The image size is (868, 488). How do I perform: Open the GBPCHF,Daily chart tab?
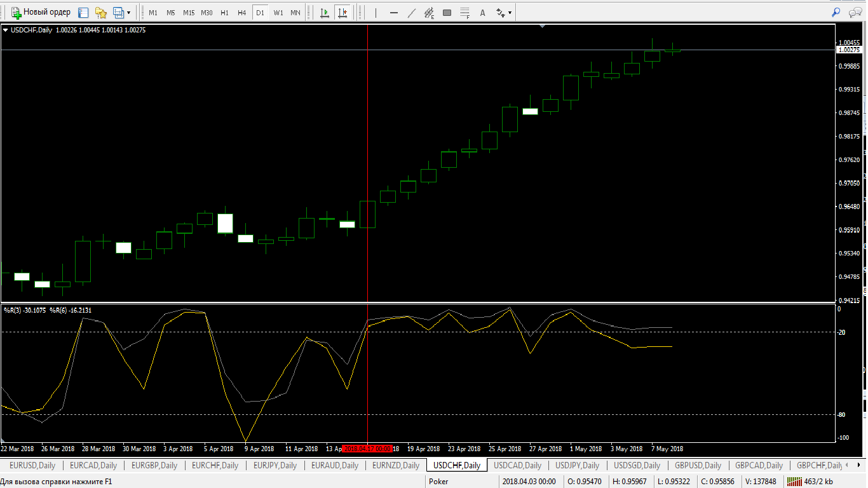pyautogui.click(x=819, y=465)
